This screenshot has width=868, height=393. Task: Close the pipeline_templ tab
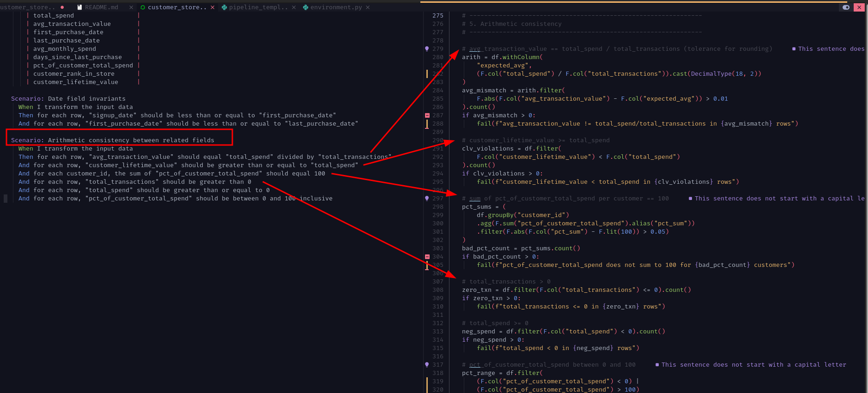294,7
